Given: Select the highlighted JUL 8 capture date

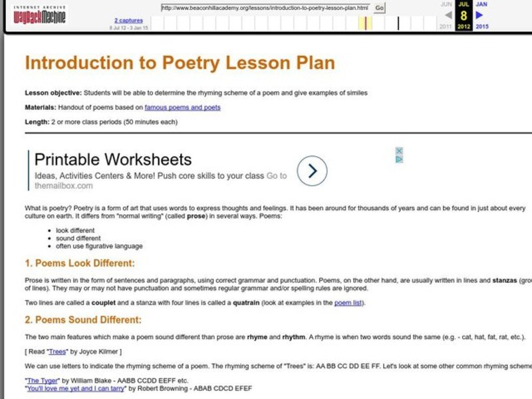Looking at the screenshot, I should coord(464,15).
